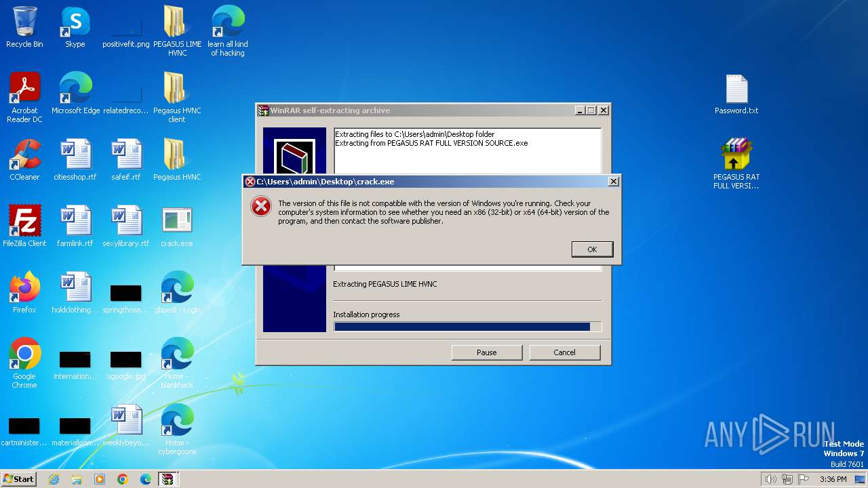The width and height of the screenshot is (868, 488).
Task: Open 'learn all kind of hacking' shortcut
Action: [228, 30]
